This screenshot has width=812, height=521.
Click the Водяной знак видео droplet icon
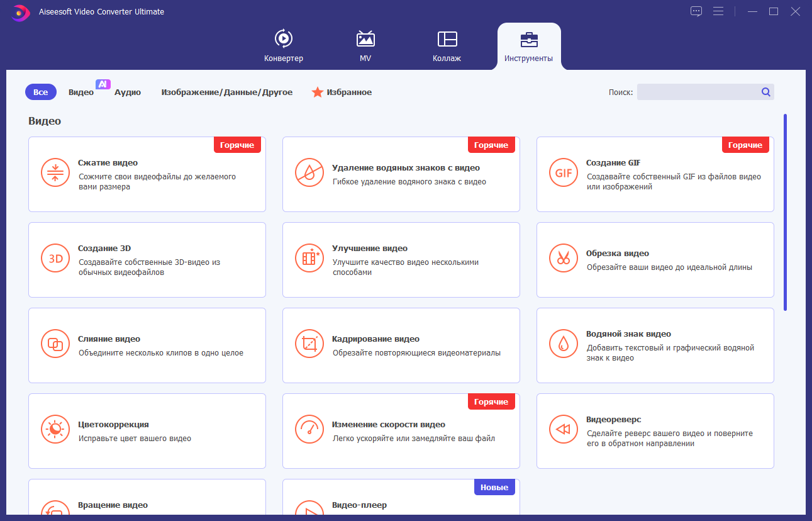564,344
